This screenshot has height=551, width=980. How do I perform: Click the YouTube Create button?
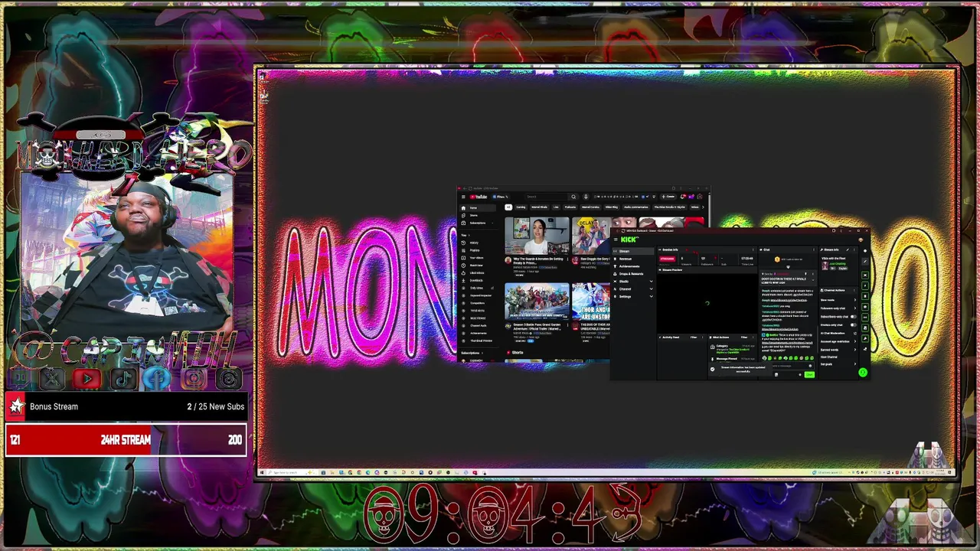coord(668,197)
